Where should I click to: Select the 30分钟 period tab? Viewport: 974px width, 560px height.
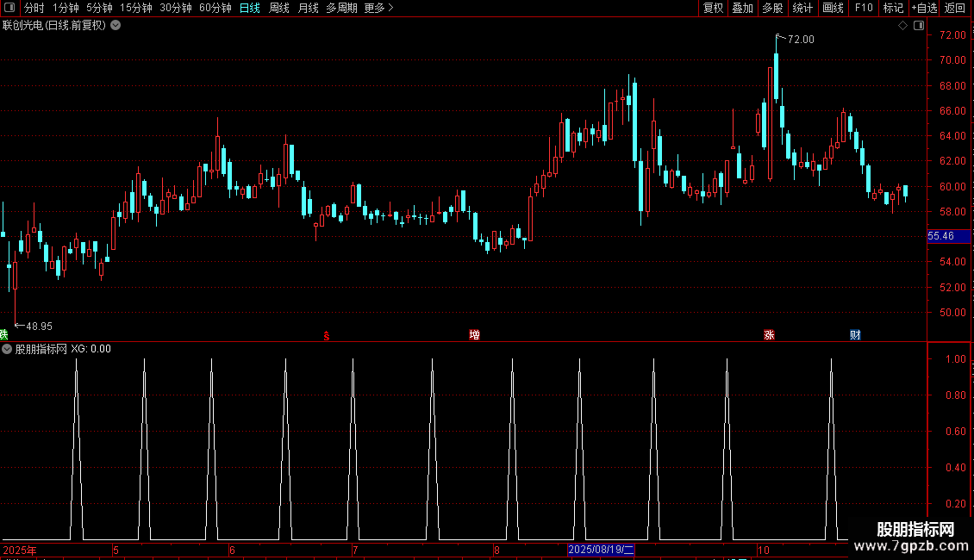(176, 8)
